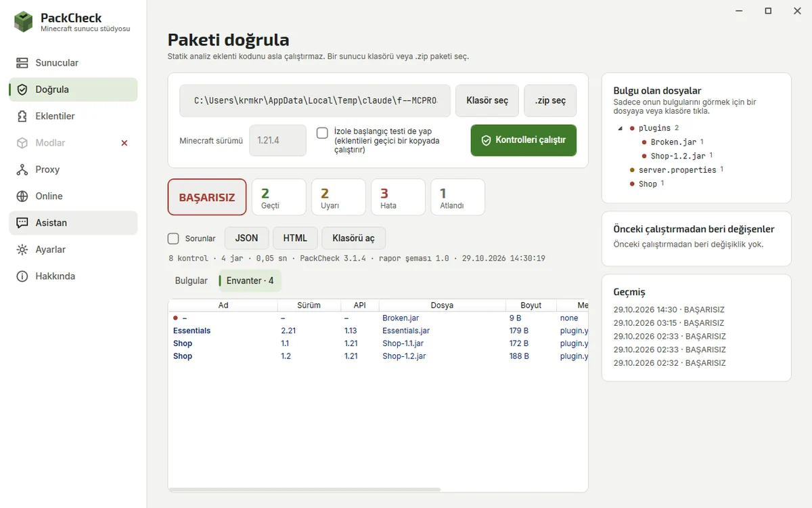This screenshot has height=508, width=812.
Task: Click the info icon beside Hakkında
Action: [x=22, y=276]
